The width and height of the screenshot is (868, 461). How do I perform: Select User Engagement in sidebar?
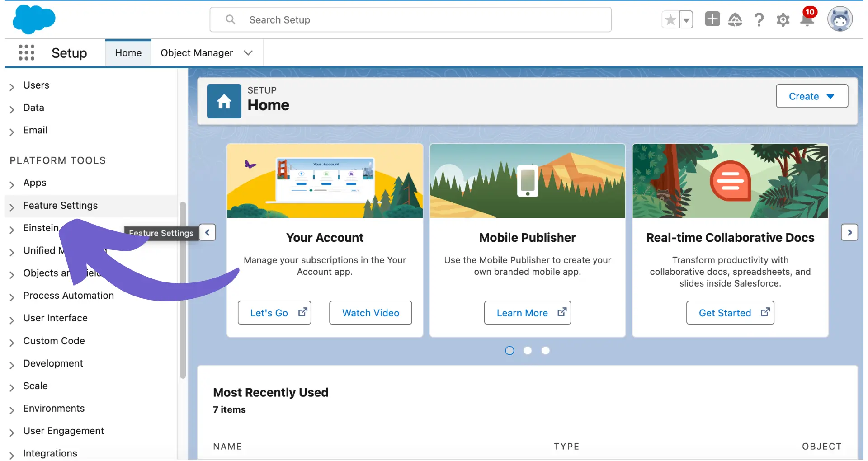pyautogui.click(x=63, y=431)
